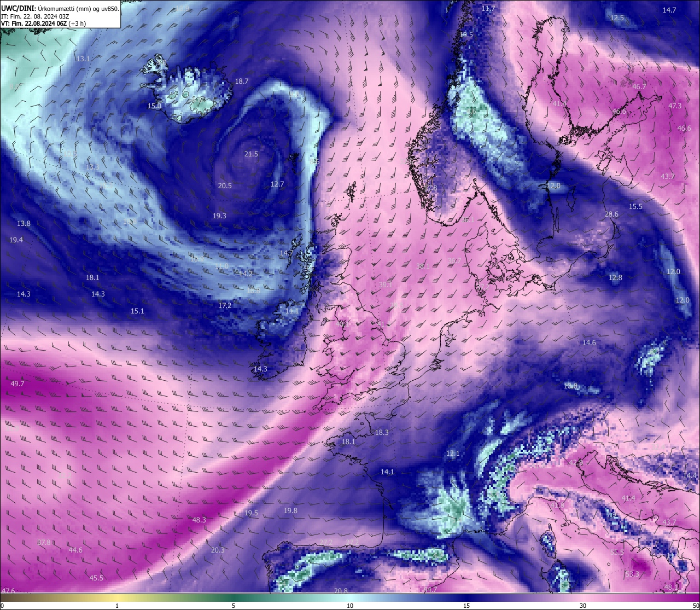Click the 13.8 value label
Screen dimensions: 700x610
(24, 224)
